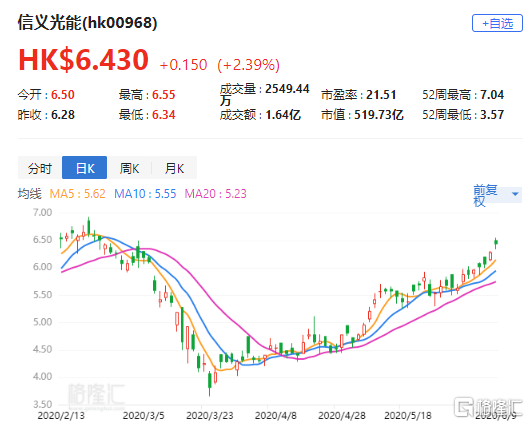Click the MA20 : 5.23 indicator label
This screenshot has height=424, width=529.
pos(216,194)
